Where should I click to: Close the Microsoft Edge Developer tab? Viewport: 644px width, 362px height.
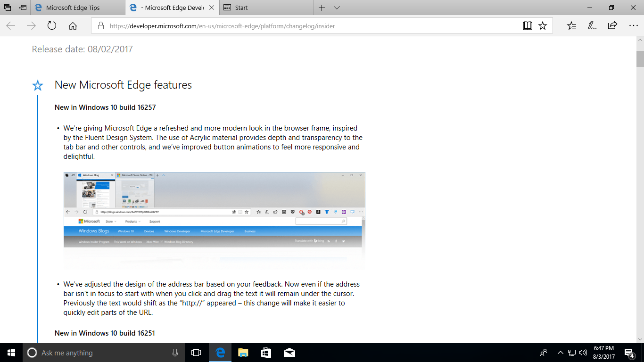point(212,8)
